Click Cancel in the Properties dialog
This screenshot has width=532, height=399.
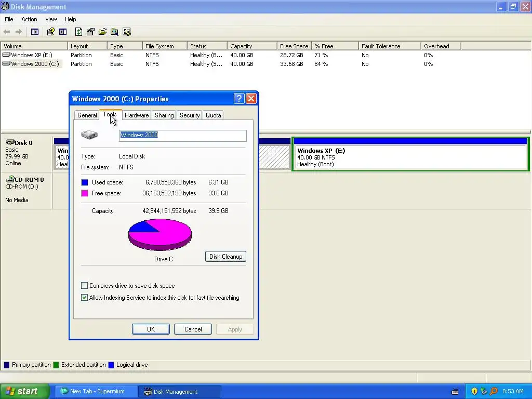click(x=193, y=329)
